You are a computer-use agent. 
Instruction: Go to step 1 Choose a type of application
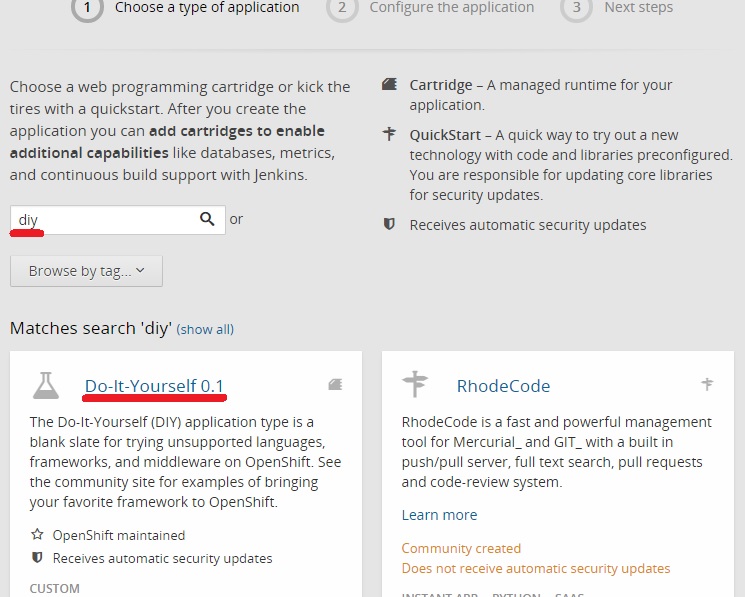click(x=206, y=8)
